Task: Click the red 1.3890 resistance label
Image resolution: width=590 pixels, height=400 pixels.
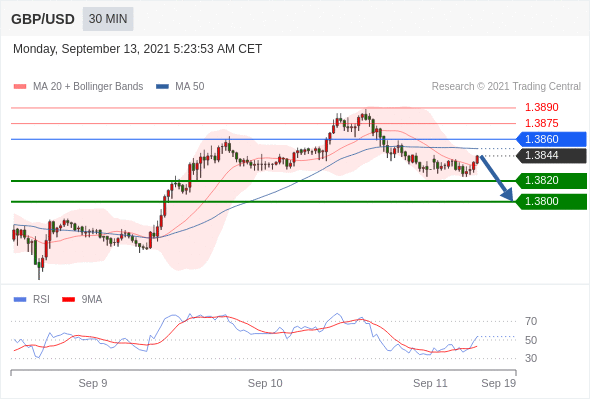Action: tap(541, 107)
